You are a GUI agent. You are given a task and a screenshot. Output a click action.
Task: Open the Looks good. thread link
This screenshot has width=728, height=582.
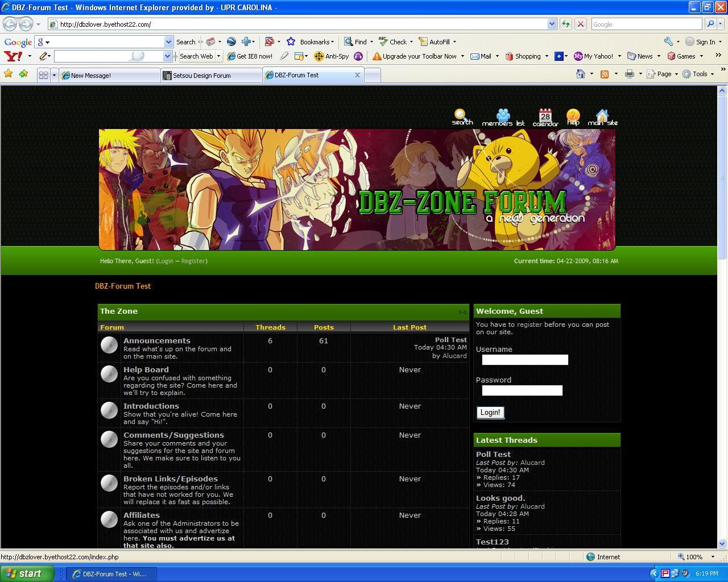tap(500, 498)
